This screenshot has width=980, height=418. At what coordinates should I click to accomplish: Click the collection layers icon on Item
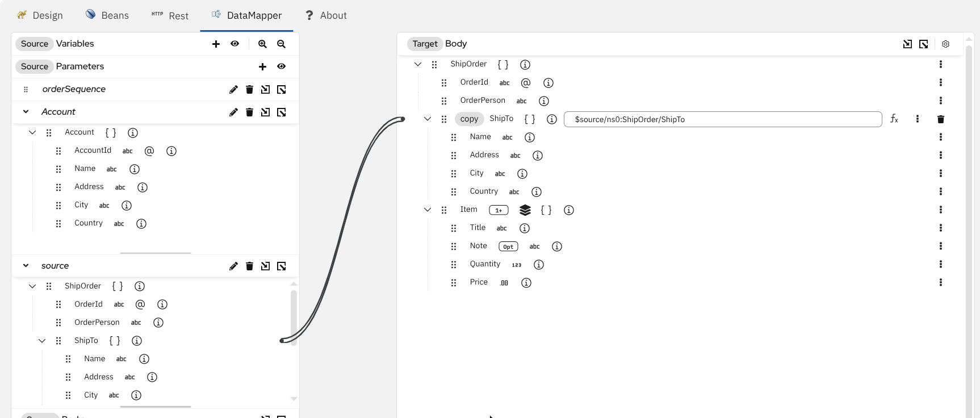click(x=525, y=210)
